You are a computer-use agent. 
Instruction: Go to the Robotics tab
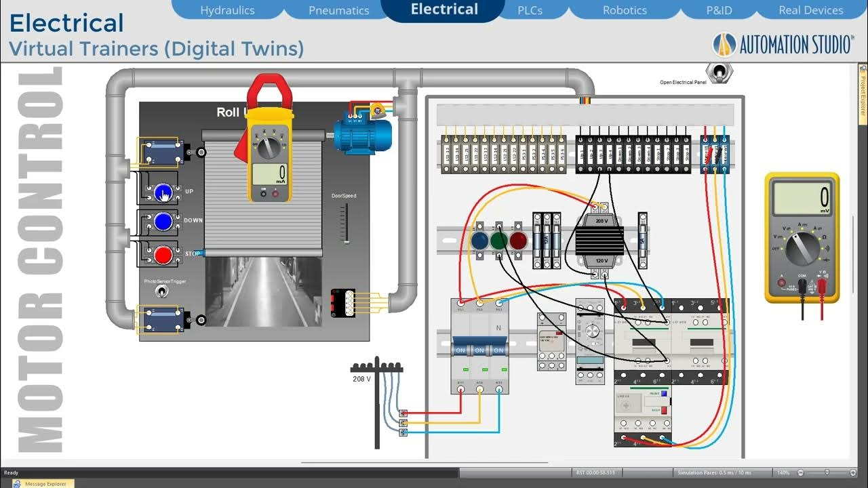[x=625, y=10]
